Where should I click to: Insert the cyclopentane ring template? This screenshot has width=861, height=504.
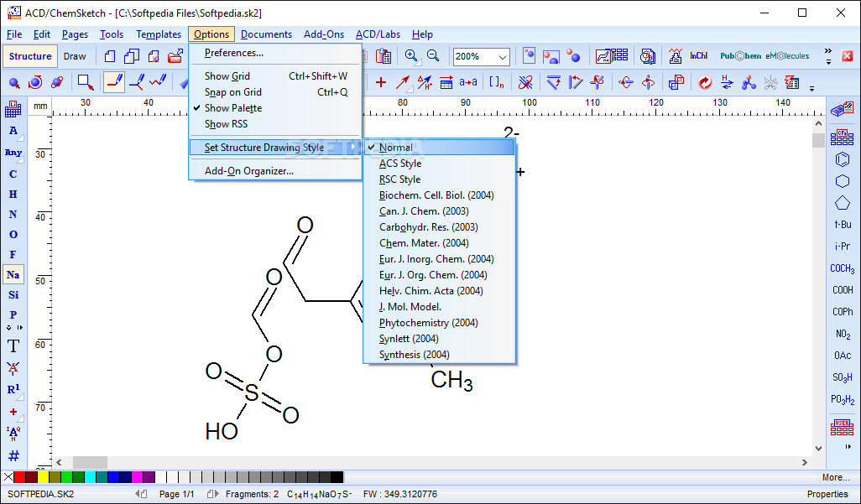(x=842, y=203)
